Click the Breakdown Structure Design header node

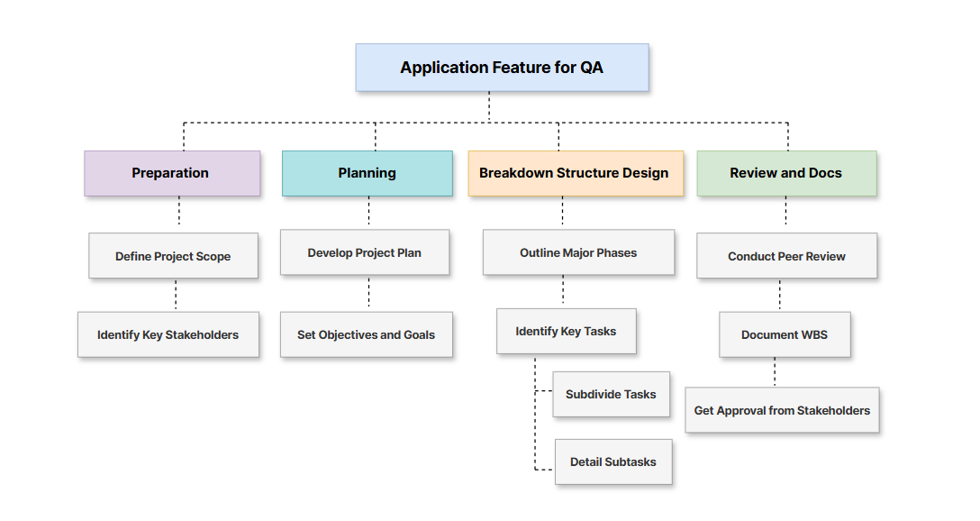click(576, 173)
